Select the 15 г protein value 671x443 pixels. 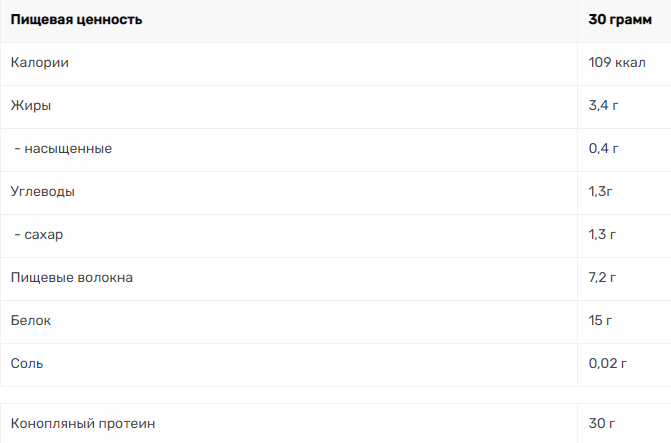pyautogui.click(x=600, y=321)
